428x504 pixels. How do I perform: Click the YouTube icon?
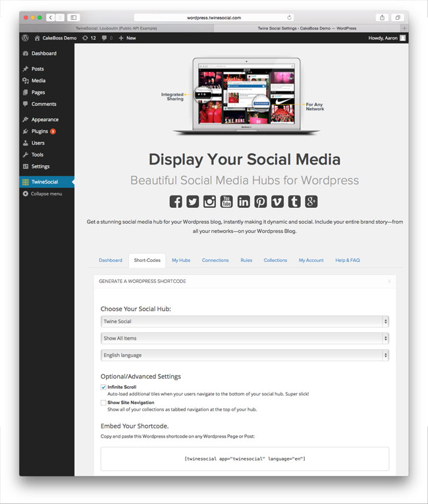tap(227, 201)
